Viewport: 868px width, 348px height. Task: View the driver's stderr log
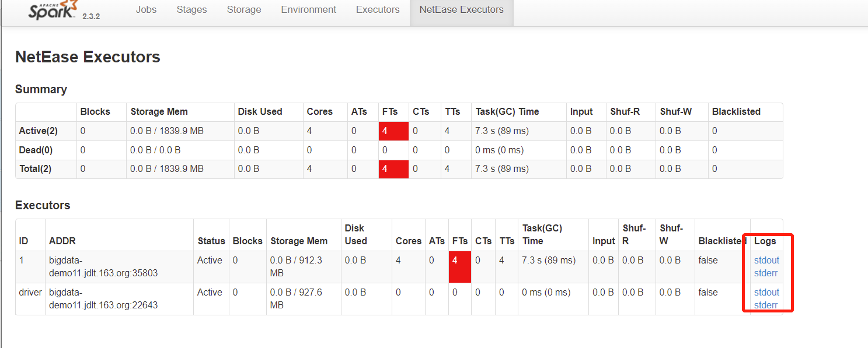point(766,305)
